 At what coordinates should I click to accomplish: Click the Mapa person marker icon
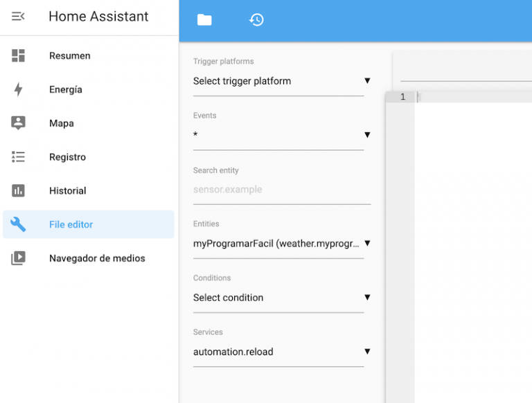[x=18, y=123]
